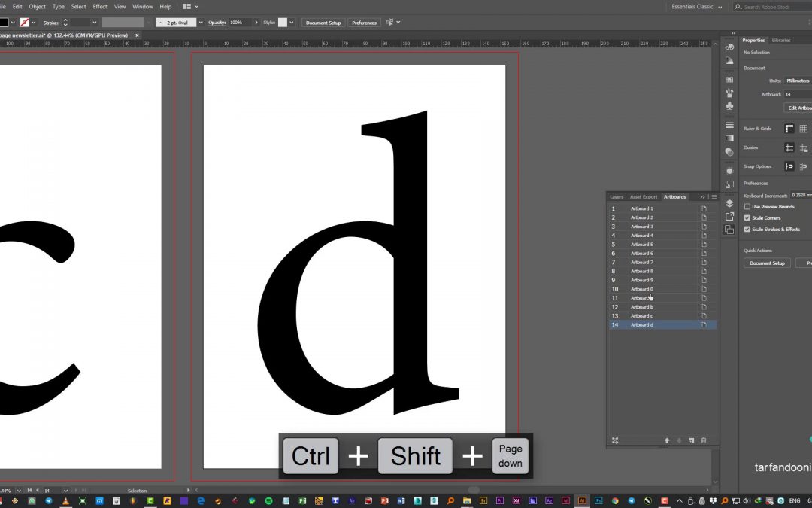The width and height of the screenshot is (812, 508).
Task: Open the Essentials Classic workspace switcher
Action: [696, 7]
